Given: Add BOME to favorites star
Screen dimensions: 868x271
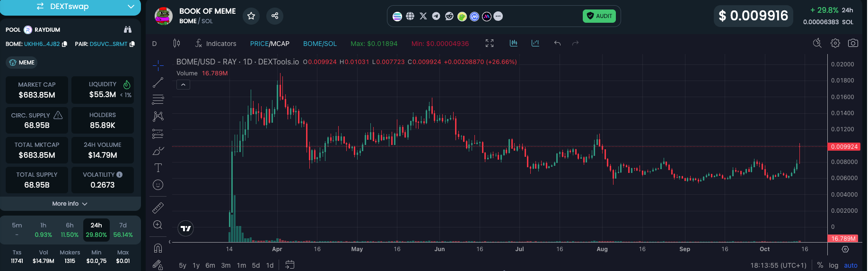Looking at the screenshot, I should pos(251,16).
